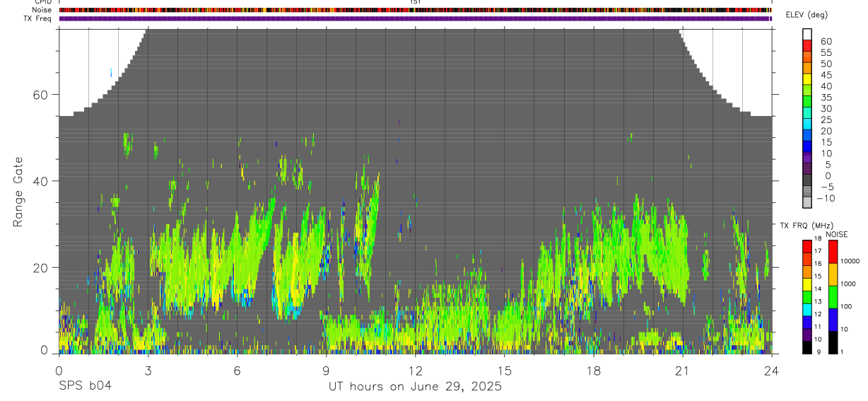The image size is (868, 401).
Task: Click the multicolored Noise strip above the plot
Action: (x=415, y=10)
